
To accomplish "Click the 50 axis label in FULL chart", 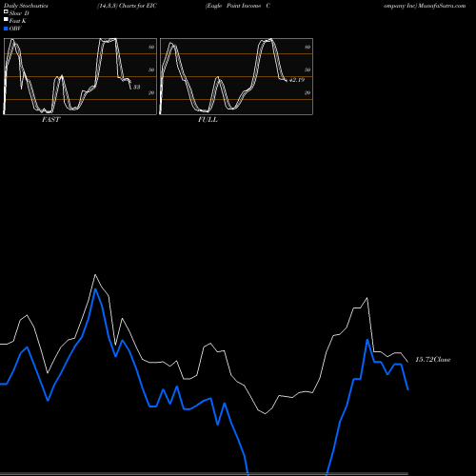I will [307, 69].
